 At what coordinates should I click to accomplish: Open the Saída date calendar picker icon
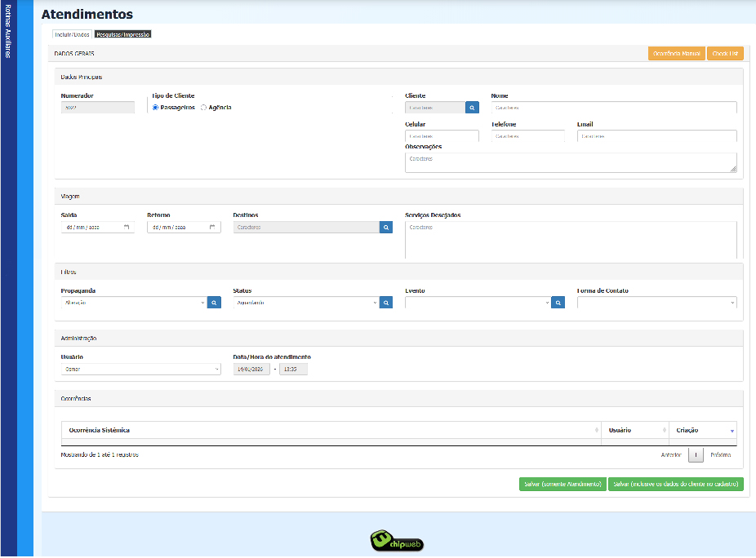[127, 228]
